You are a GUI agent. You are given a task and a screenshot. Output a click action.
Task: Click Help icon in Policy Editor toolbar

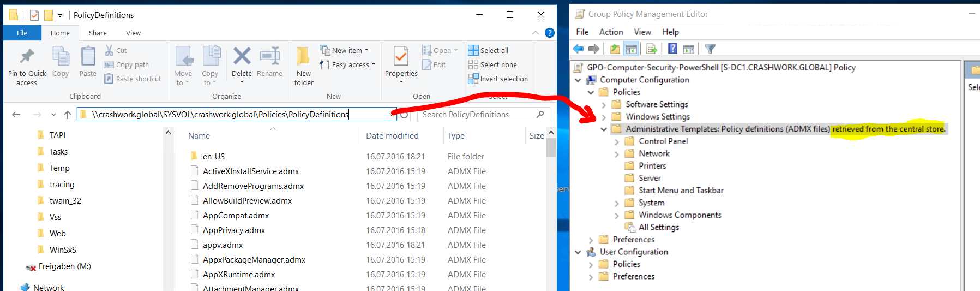[x=672, y=49]
